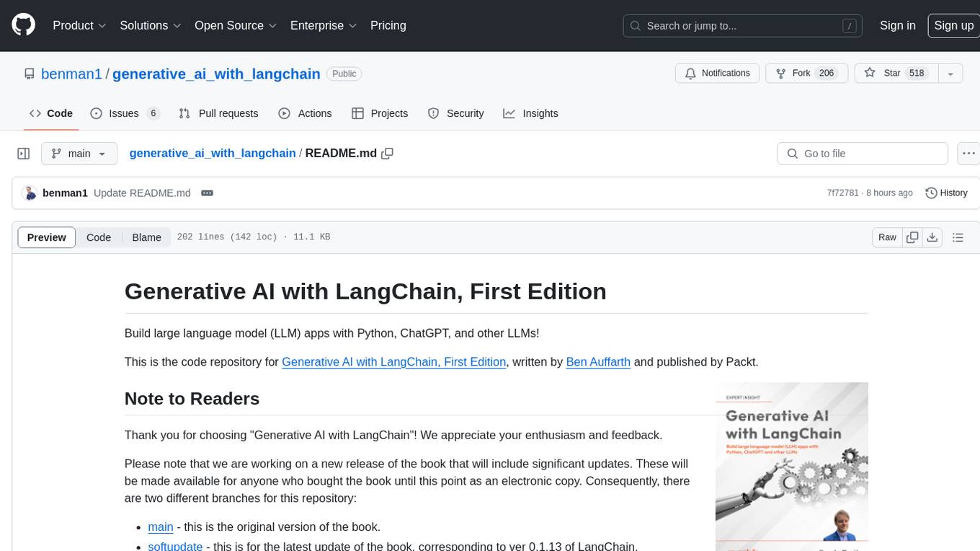
Task: Open more file actions menu
Action: click(969, 154)
